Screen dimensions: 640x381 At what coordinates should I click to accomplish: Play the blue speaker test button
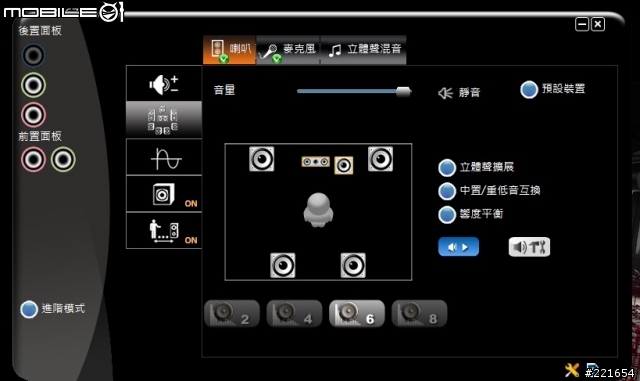pos(458,247)
